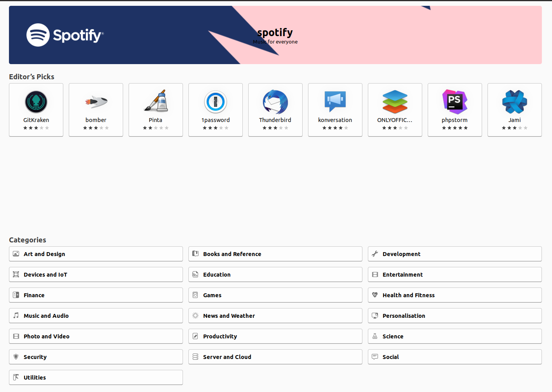Click the Finance category icon

point(16,295)
